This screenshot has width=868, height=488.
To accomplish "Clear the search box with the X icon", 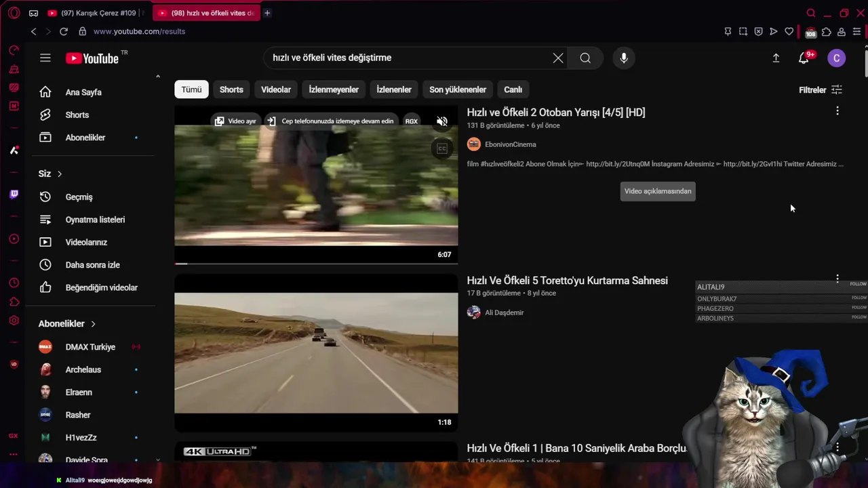I will (558, 58).
